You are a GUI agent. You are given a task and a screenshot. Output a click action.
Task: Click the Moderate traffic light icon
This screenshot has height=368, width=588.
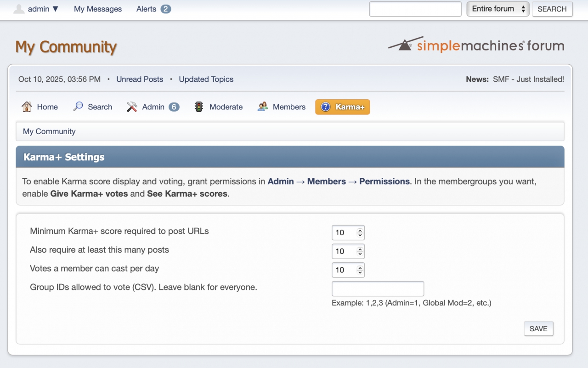click(199, 107)
